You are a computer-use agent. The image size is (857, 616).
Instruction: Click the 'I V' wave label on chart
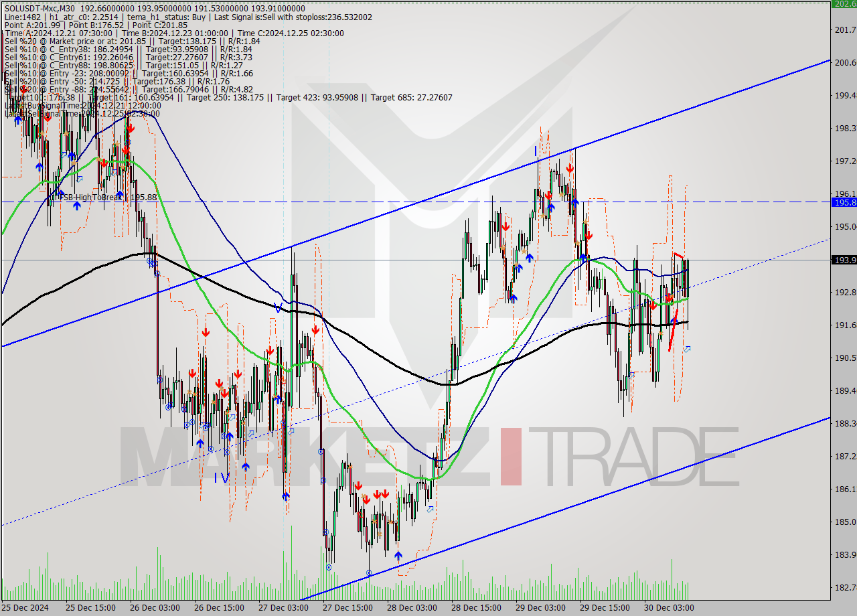(x=222, y=478)
